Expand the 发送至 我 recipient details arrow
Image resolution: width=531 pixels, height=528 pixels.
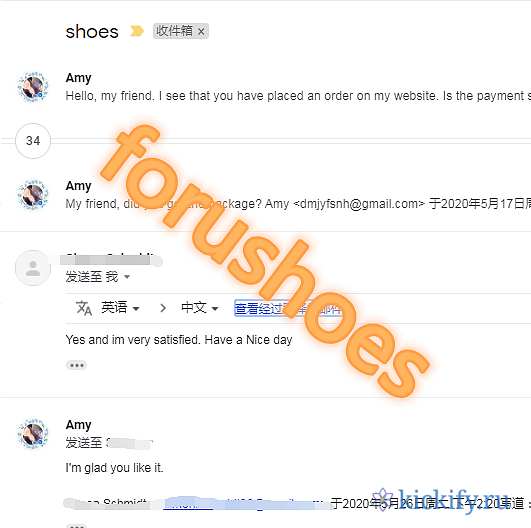pos(127,277)
